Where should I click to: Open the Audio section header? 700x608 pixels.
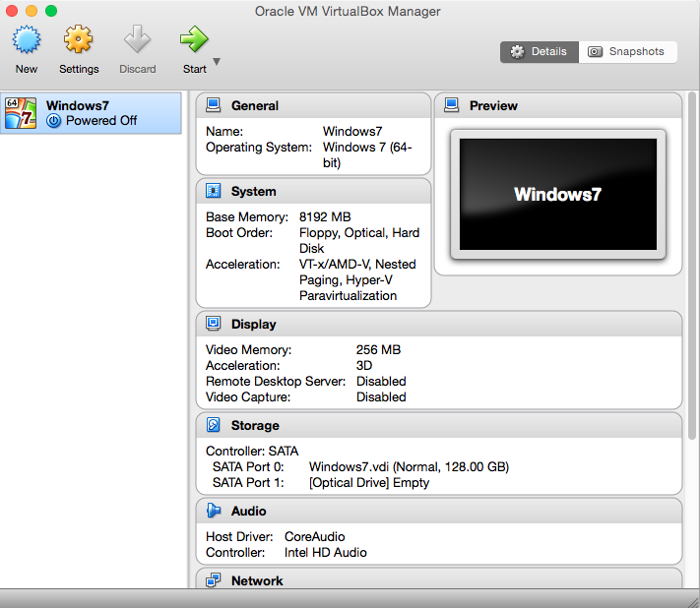[x=439, y=512]
